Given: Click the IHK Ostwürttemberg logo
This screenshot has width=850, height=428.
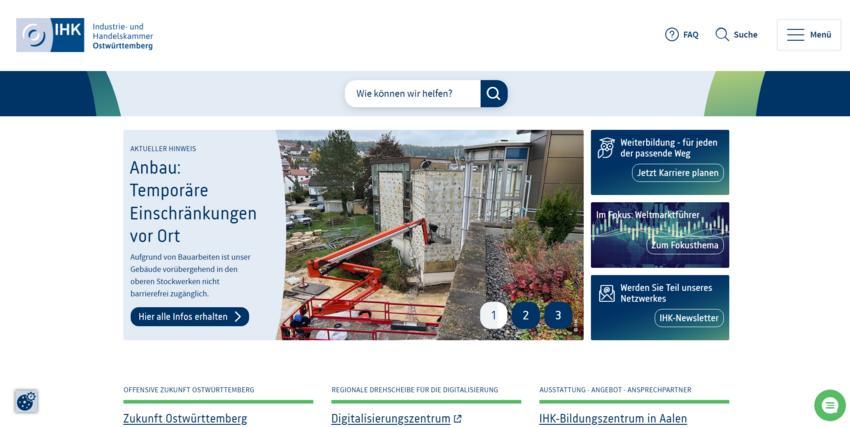Looking at the screenshot, I should [x=85, y=35].
